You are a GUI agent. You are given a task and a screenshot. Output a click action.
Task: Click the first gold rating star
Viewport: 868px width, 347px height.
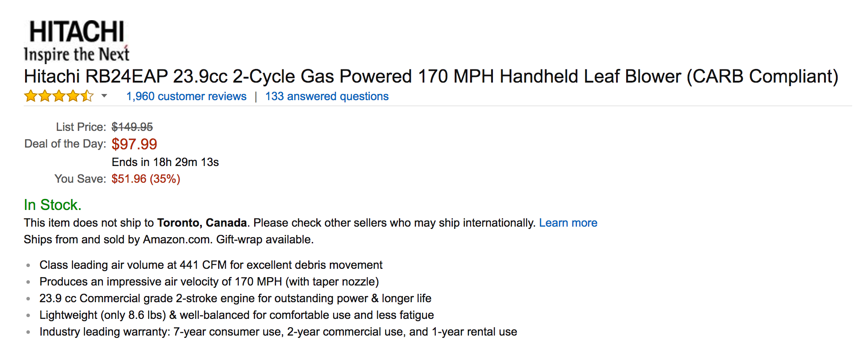30,96
